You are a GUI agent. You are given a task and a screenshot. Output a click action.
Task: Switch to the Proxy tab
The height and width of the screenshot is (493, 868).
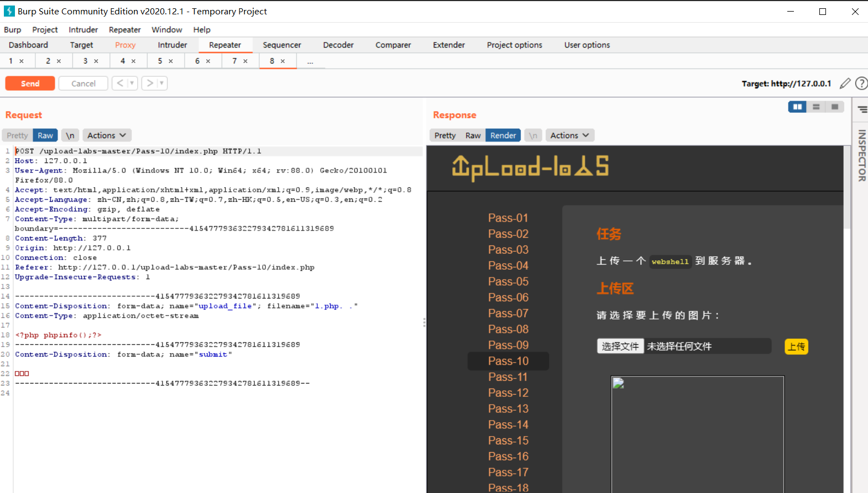[126, 45]
